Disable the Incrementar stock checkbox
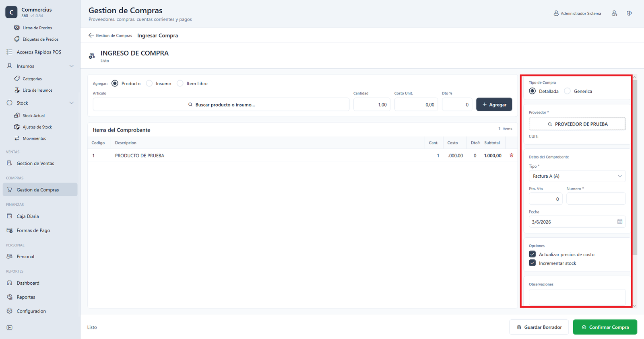Screen dimensions: 644x339 click(533, 263)
